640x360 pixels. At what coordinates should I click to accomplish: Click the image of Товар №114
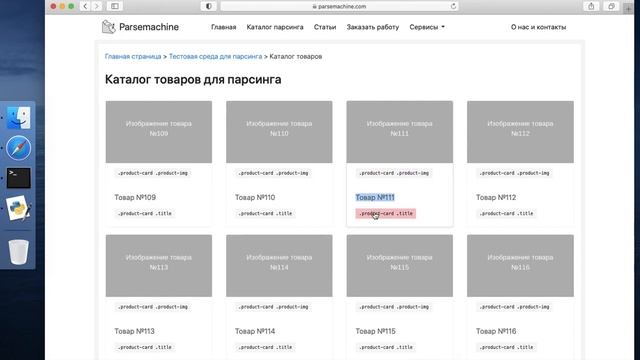279,266
